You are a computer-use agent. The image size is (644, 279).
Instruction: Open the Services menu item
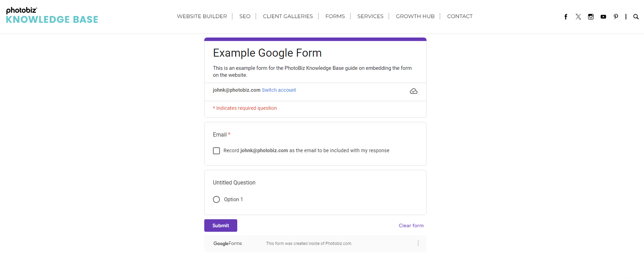coord(370,16)
